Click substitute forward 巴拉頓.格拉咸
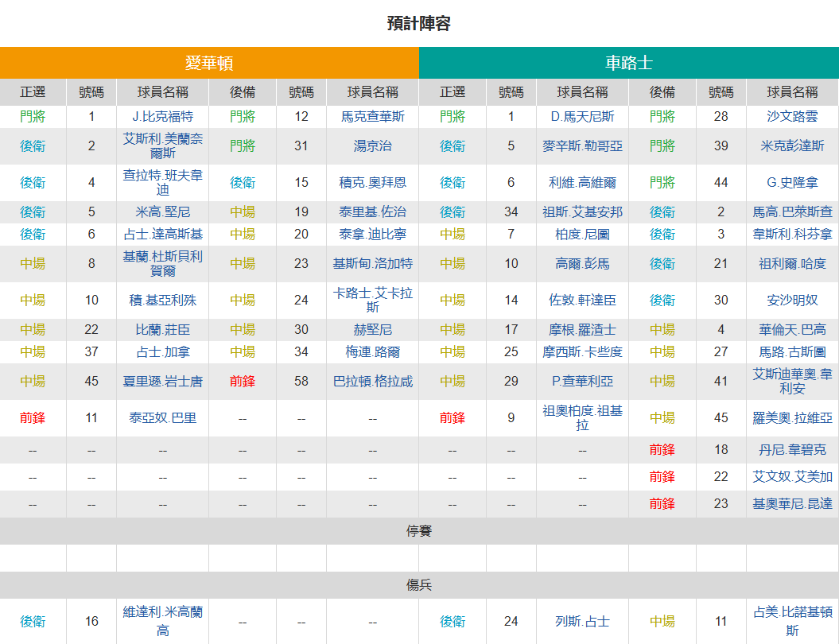Image resolution: width=839 pixels, height=644 pixels. pos(373,382)
